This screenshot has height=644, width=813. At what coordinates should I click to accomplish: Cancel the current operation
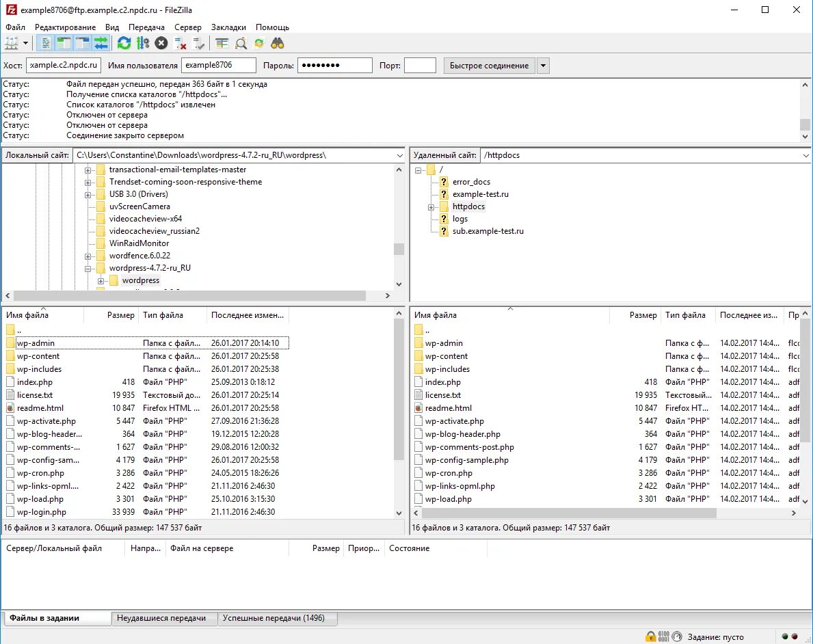coord(161,44)
